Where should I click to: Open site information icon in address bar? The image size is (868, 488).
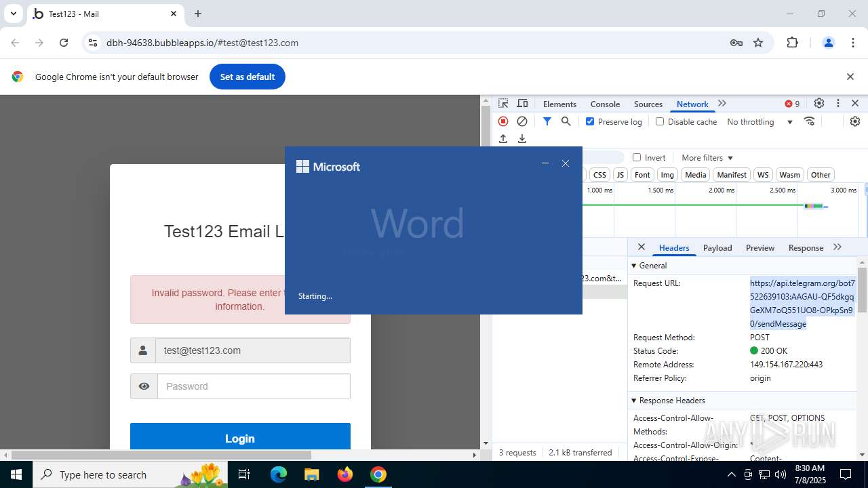(x=93, y=43)
